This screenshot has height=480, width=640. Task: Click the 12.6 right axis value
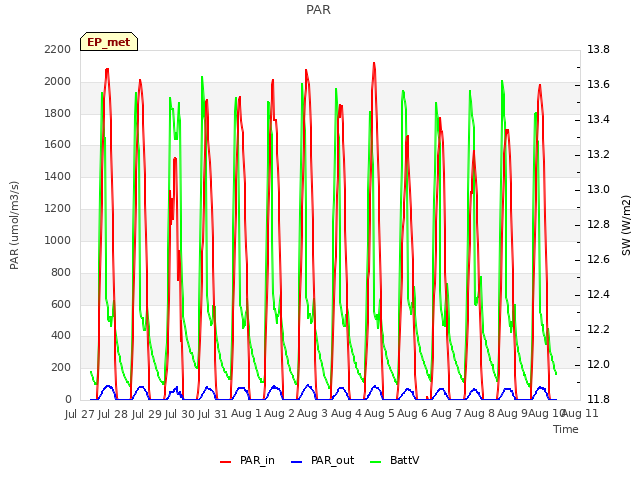[598, 260]
